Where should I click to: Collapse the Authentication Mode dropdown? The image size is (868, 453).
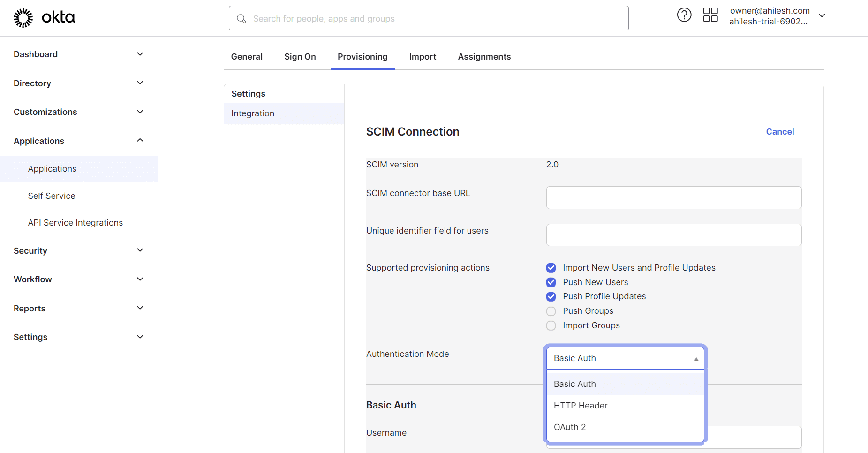[625, 358]
